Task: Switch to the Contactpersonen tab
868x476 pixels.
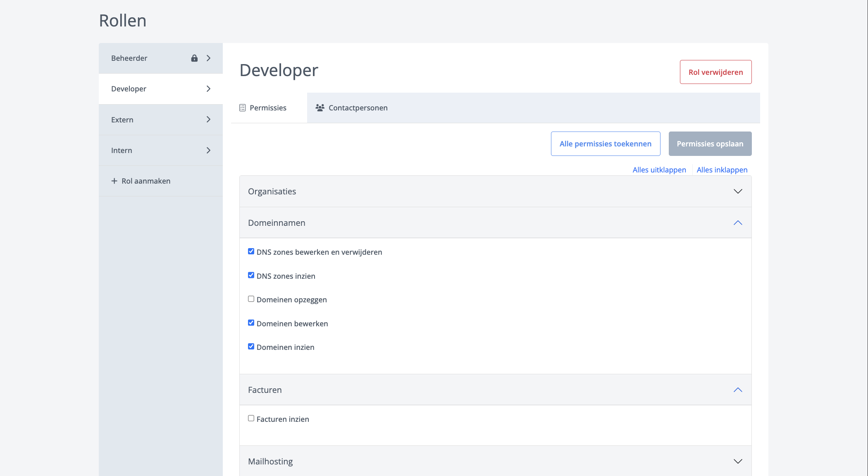Action: click(358, 108)
